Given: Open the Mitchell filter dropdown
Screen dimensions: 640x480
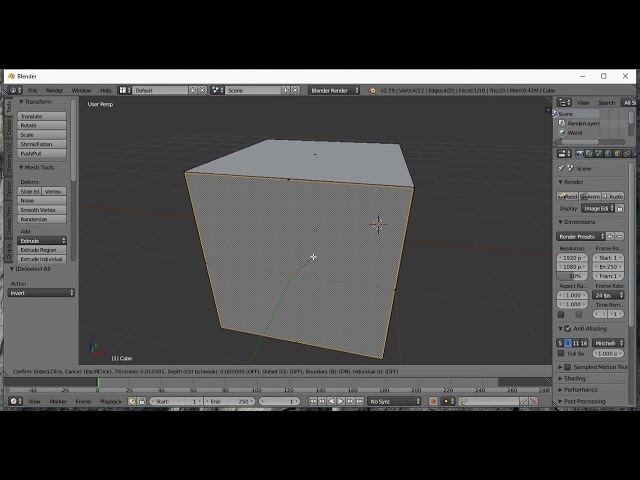Looking at the screenshot, I should pyautogui.click(x=608, y=343).
